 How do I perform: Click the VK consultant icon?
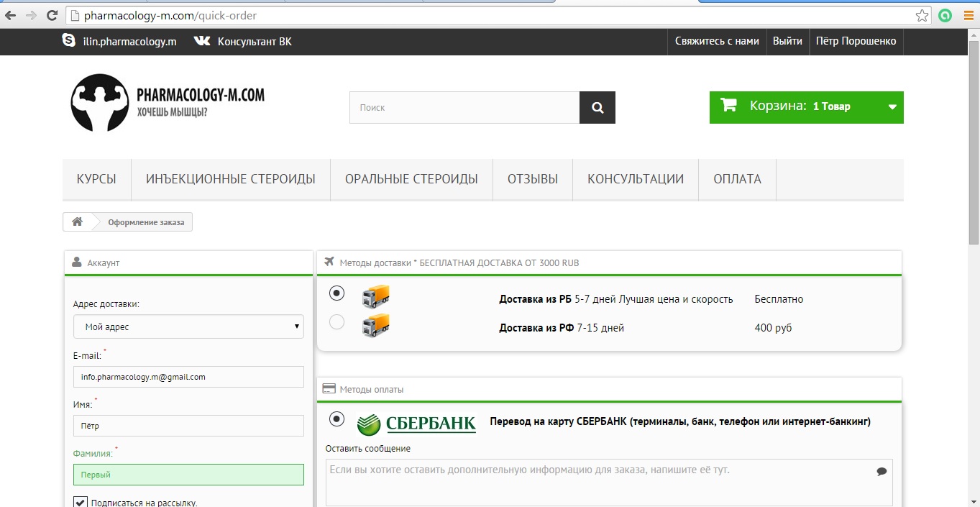tap(202, 41)
